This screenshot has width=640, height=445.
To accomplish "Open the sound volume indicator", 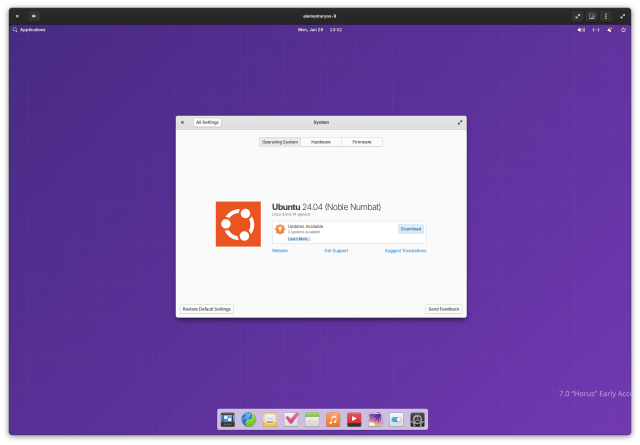I will coord(581,30).
